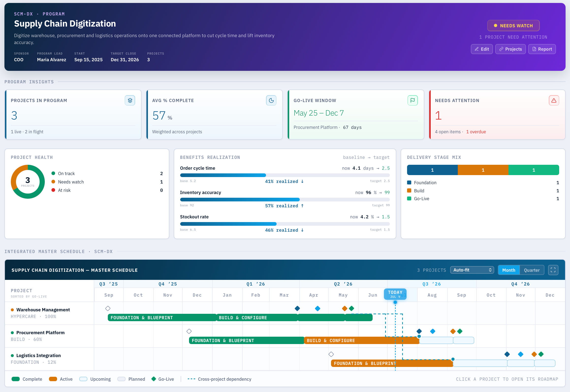Click the Active legend swatch
570x392 pixels.
pos(53,379)
